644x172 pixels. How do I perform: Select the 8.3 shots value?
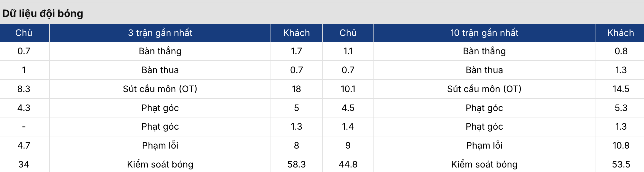click(24, 89)
